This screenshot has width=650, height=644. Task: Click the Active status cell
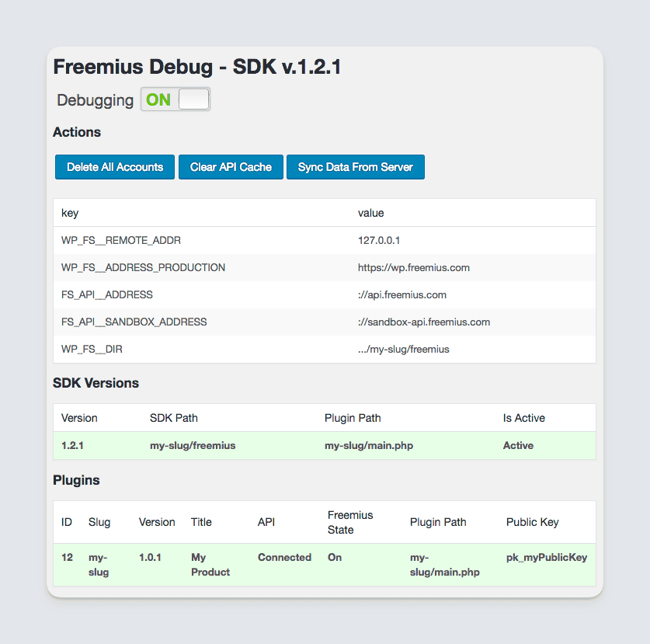coord(518,445)
